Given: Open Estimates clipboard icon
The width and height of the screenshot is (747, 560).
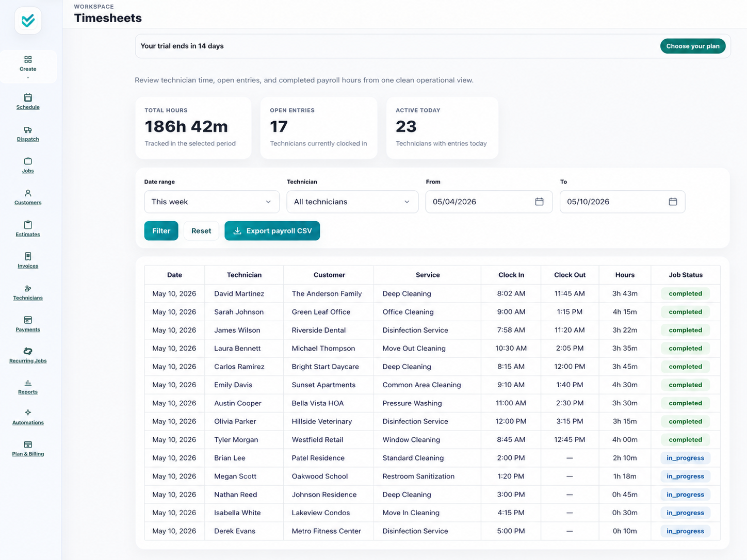Looking at the screenshot, I should 28,225.
